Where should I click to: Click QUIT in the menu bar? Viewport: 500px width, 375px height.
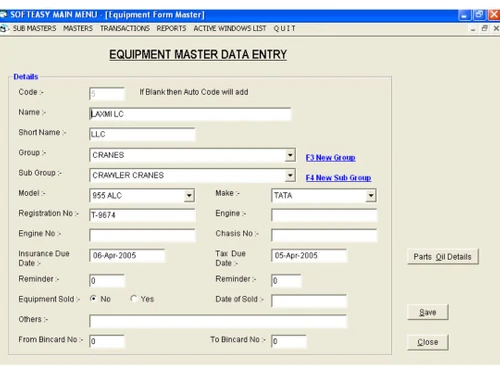[x=284, y=29]
